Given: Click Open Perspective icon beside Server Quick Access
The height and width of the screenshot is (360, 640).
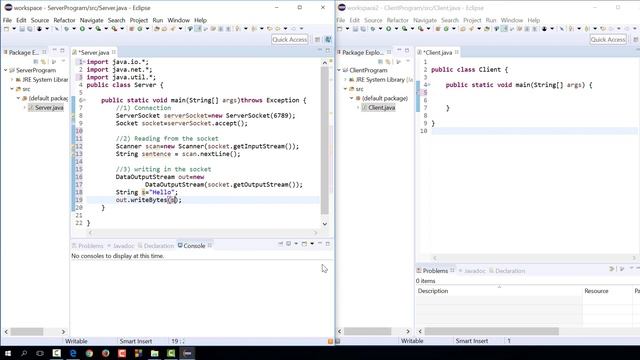Looking at the screenshot, I should pos(318,40).
